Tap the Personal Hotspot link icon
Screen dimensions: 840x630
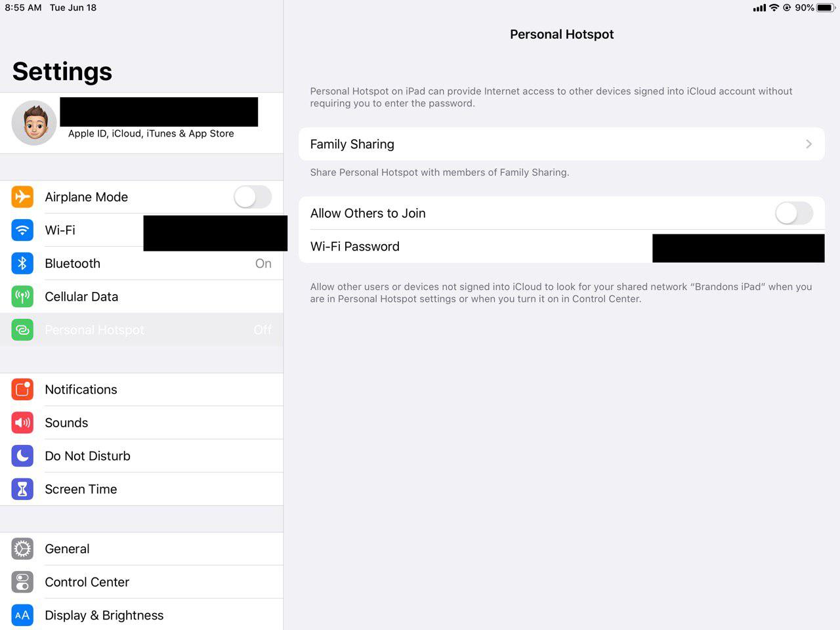pyautogui.click(x=22, y=329)
